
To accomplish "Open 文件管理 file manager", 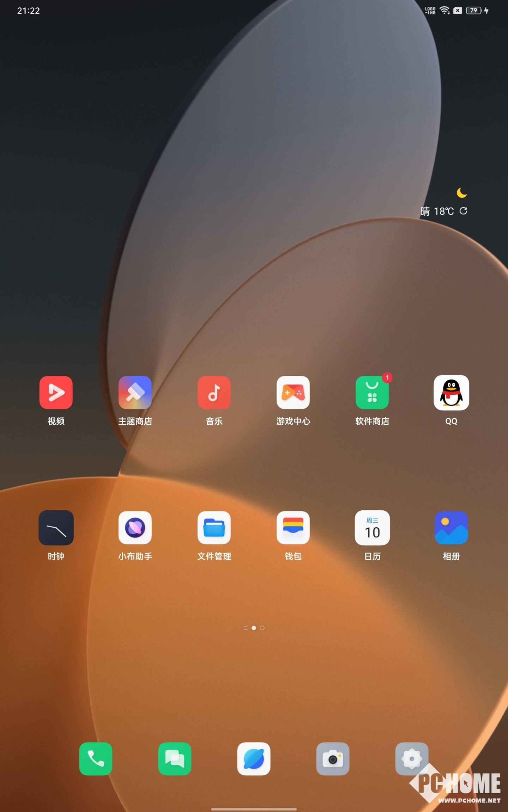I will tap(214, 528).
